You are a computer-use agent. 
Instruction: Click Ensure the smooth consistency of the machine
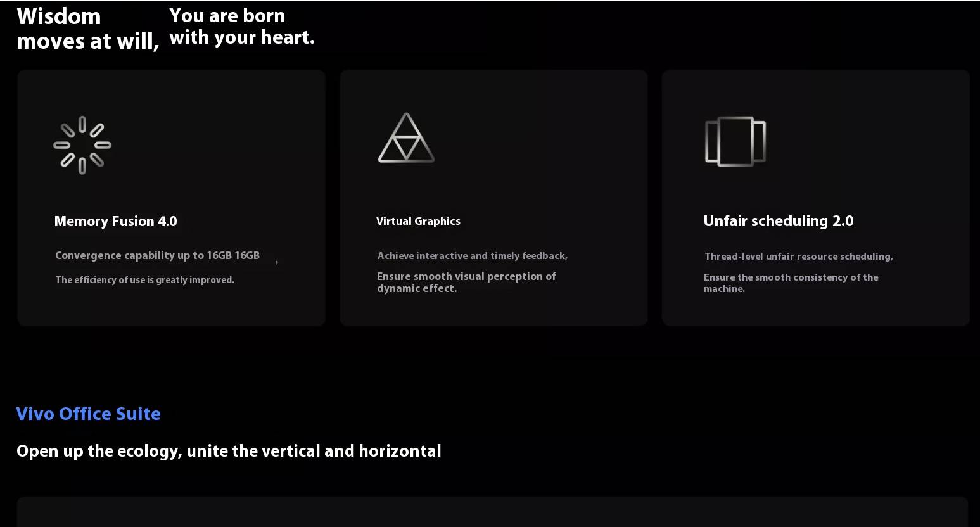click(791, 283)
